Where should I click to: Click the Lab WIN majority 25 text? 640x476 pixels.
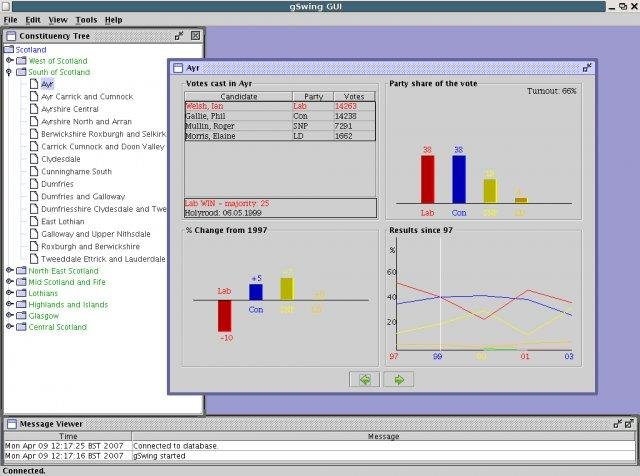coord(227,203)
